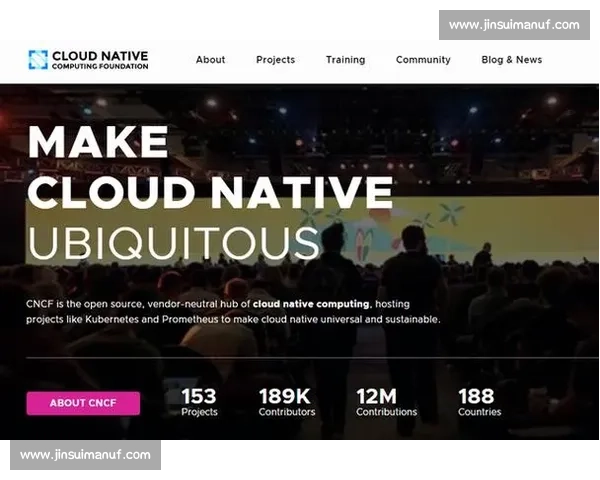Image resolution: width=600 pixels, height=480 pixels.
Task: Click the UBIQUITOUS headline word
Action: click(x=173, y=243)
